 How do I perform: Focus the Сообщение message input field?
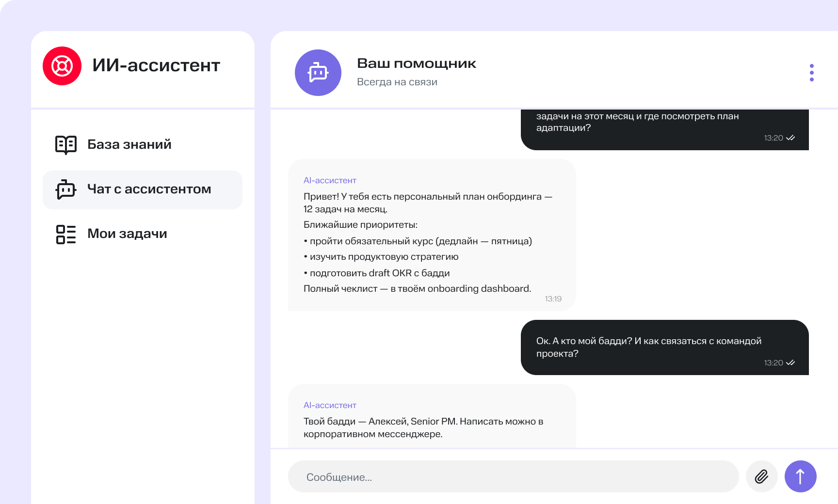(513, 477)
